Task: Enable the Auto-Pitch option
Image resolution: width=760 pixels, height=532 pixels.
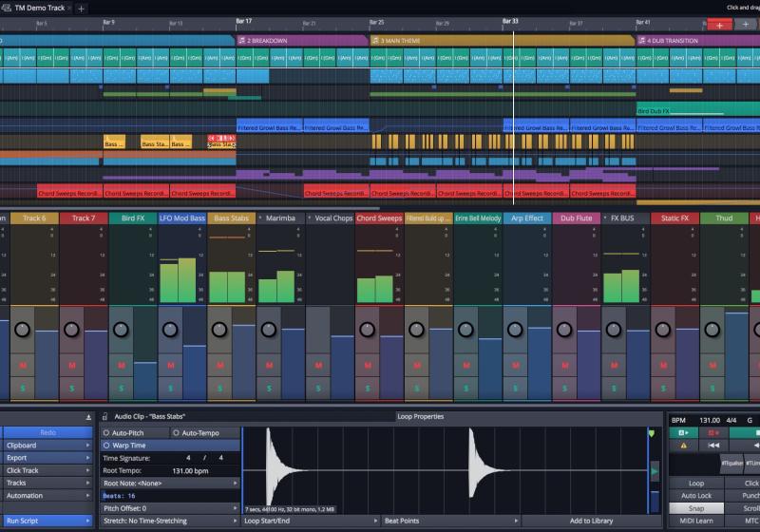Action: pos(135,432)
